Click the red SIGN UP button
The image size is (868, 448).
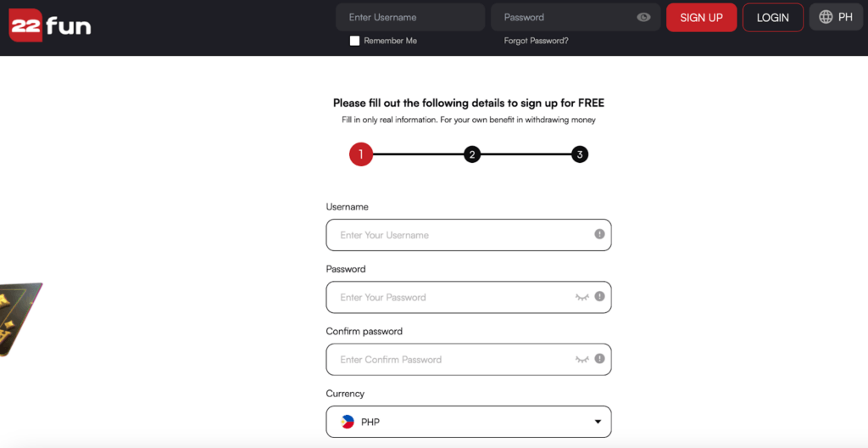click(x=701, y=17)
